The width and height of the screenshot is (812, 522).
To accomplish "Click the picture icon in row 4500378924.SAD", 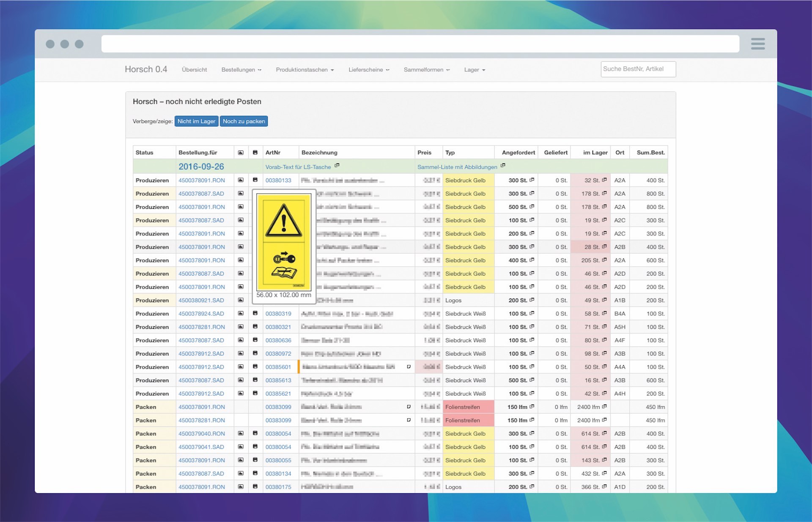I will (241, 314).
